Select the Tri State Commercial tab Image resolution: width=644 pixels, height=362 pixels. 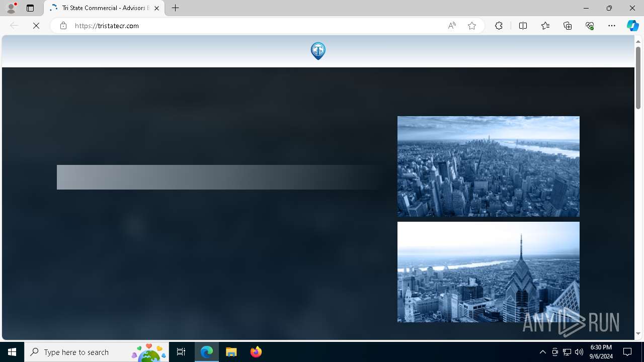tap(105, 8)
